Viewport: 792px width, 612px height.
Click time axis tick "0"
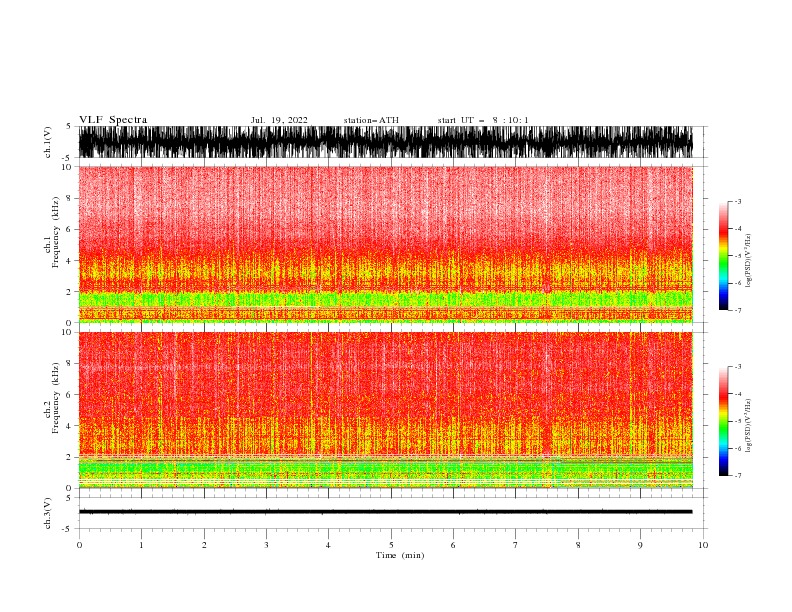pyautogui.click(x=79, y=545)
